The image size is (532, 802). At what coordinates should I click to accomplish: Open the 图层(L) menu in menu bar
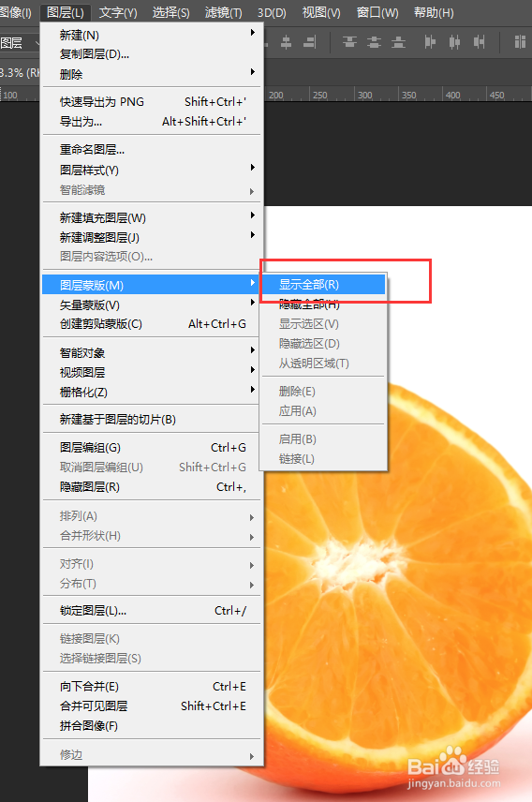[x=66, y=12]
